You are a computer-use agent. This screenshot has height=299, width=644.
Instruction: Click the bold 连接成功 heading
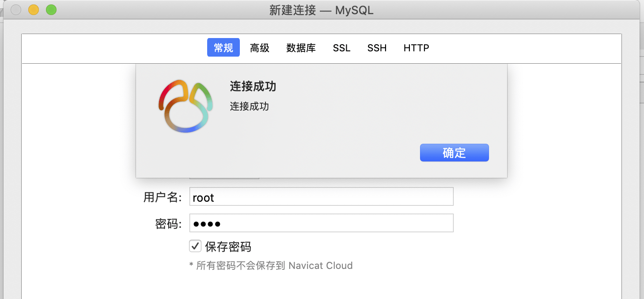pyautogui.click(x=253, y=86)
